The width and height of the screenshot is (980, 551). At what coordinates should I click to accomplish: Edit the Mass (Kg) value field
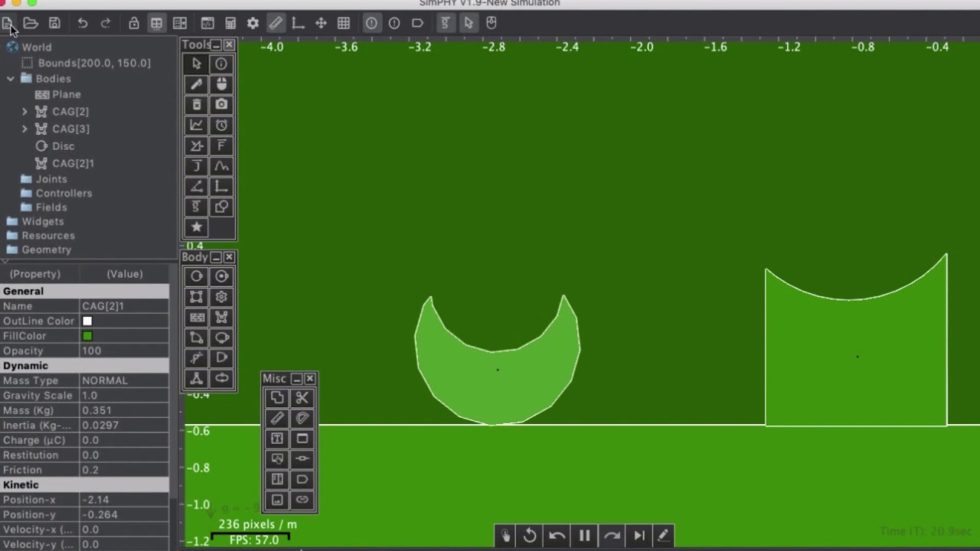tap(124, 410)
